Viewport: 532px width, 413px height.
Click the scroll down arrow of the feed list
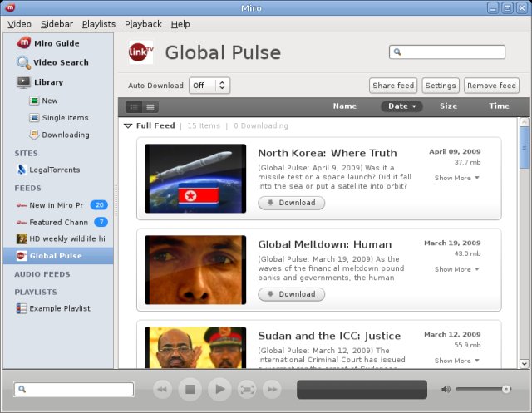pyautogui.click(x=525, y=364)
